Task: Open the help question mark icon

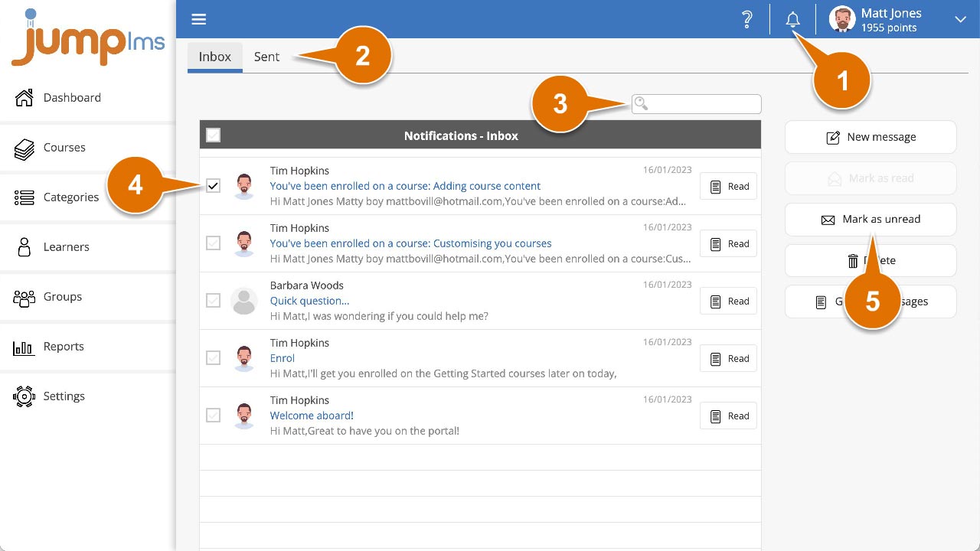Action: (x=747, y=20)
